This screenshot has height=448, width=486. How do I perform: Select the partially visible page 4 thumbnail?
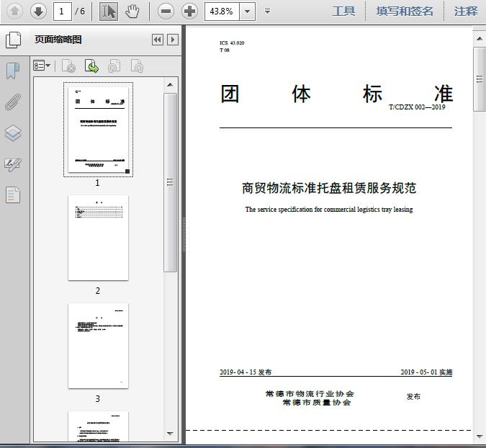[98, 426]
